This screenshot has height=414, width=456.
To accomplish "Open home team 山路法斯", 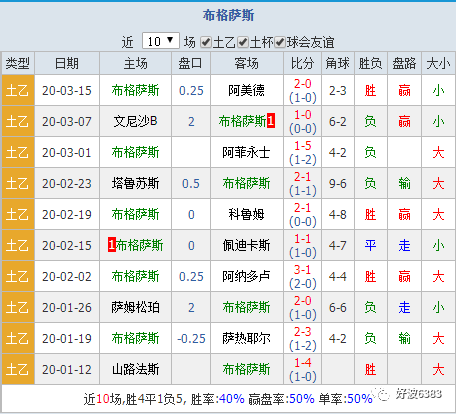I will 135,369.
